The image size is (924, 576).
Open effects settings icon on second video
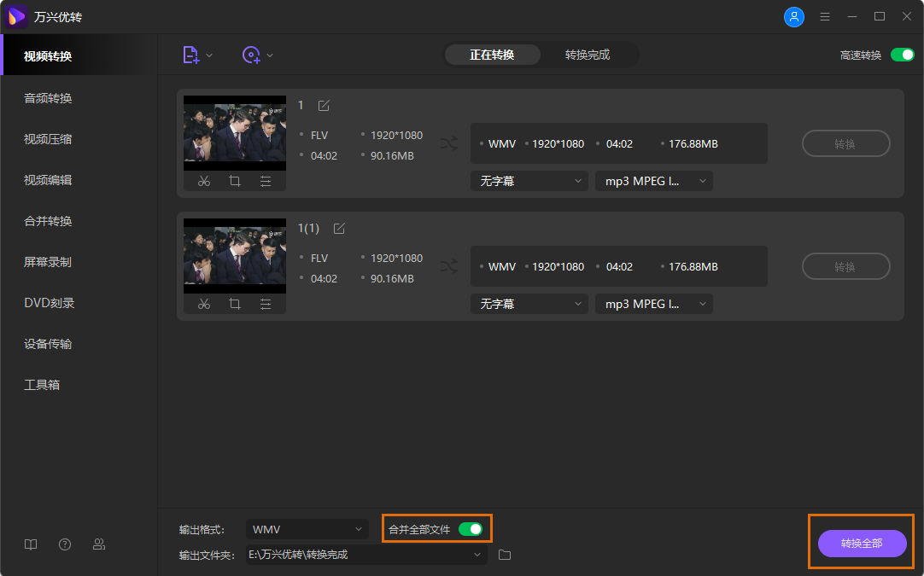(266, 304)
